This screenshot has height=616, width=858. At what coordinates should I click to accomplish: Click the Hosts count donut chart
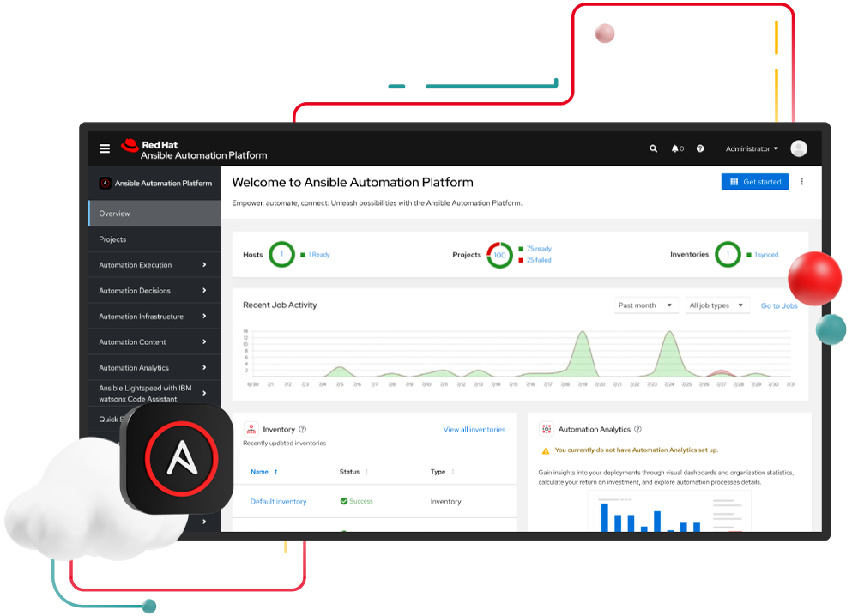click(281, 255)
